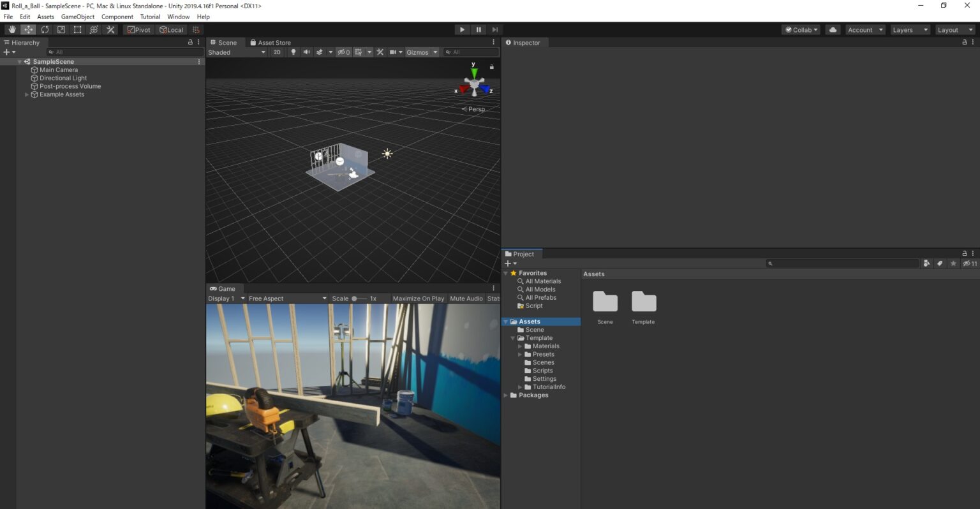Viewport: 980px width, 509px height.
Task: Click the Gizmos button
Action: click(417, 52)
